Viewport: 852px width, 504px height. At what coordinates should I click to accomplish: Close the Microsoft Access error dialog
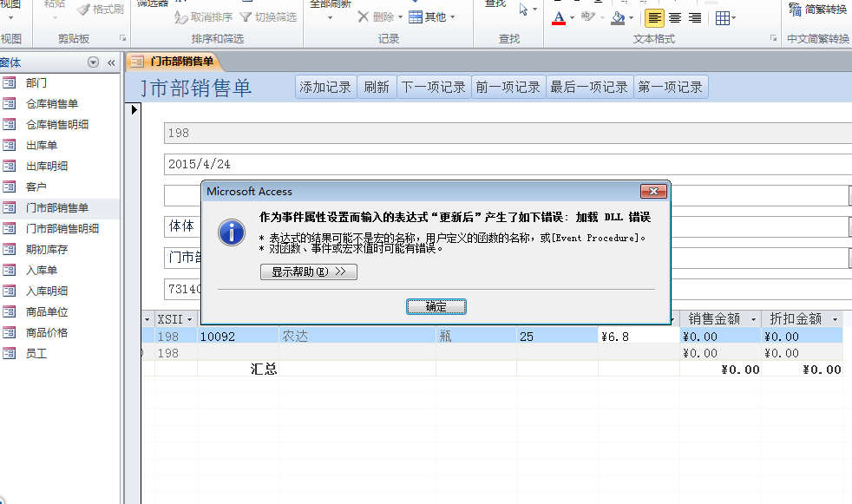coord(653,191)
